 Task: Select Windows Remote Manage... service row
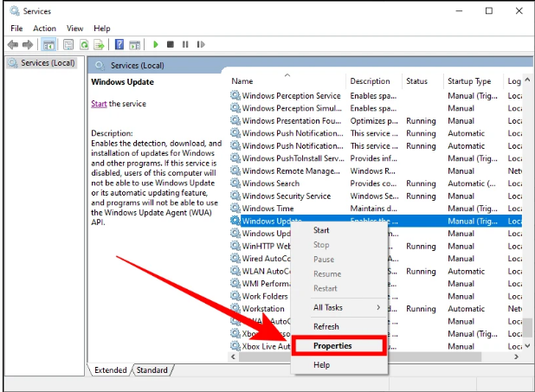(x=376, y=171)
